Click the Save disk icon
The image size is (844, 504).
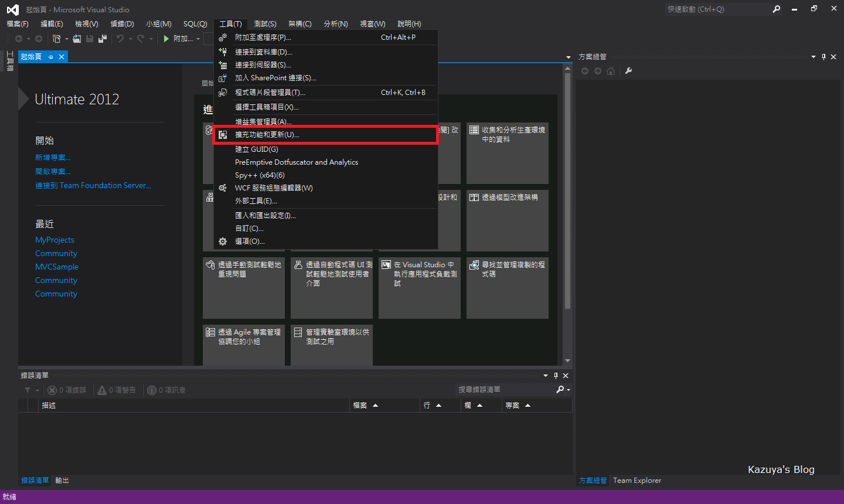click(90, 39)
